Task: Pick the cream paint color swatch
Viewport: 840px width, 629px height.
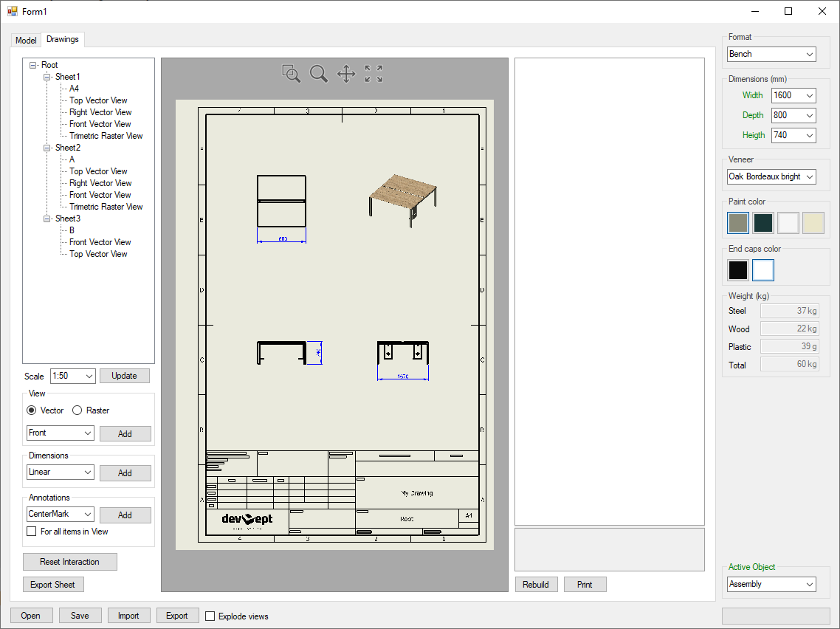Action: [x=813, y=223]
